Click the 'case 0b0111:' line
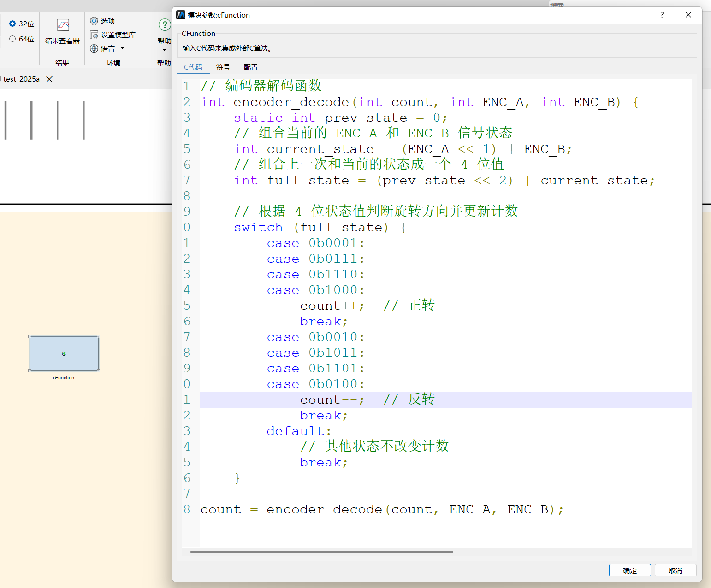 315,259
